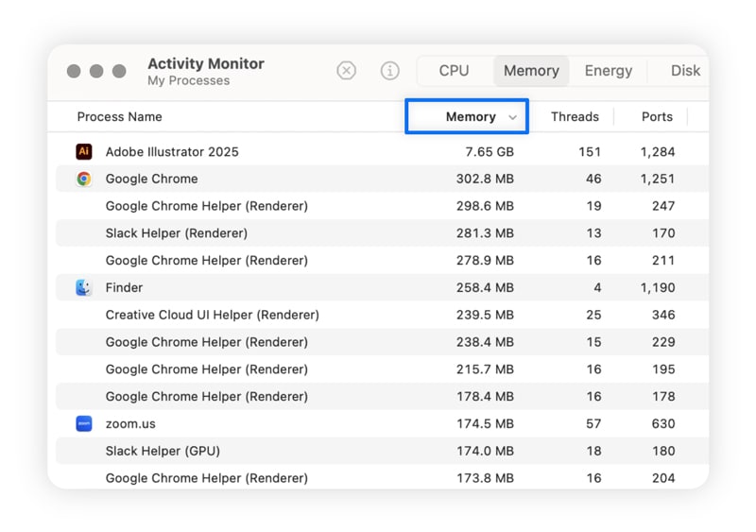This screenshot has width=756, height=532.
Task: Click the stop process X icon
Action: tap(346, 71)
